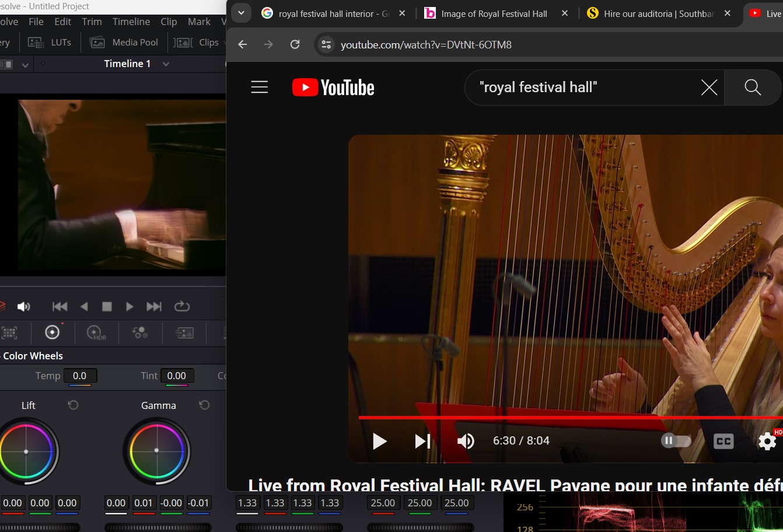Open the YouTube hamburger guide menu

[259, 87]
